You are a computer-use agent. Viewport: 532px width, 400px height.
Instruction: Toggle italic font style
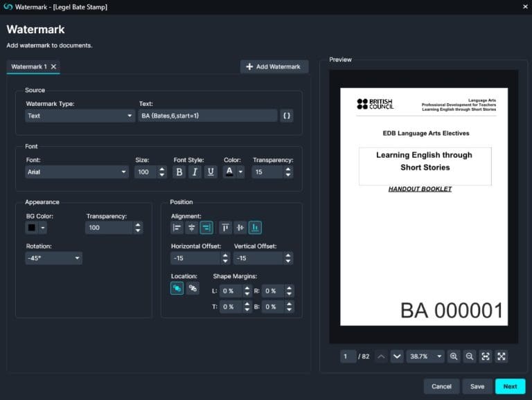coord(195,172)
